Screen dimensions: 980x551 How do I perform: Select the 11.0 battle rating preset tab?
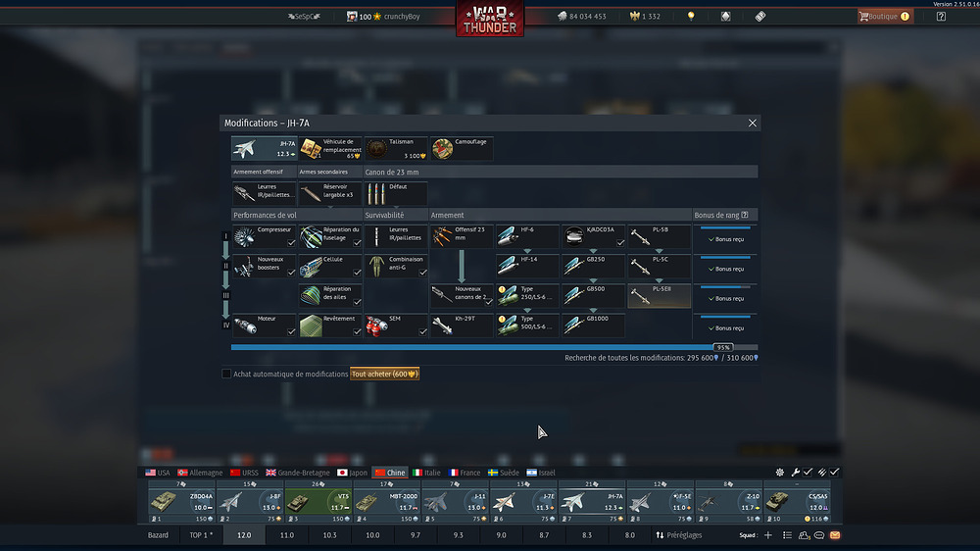[x=287, y=535]
